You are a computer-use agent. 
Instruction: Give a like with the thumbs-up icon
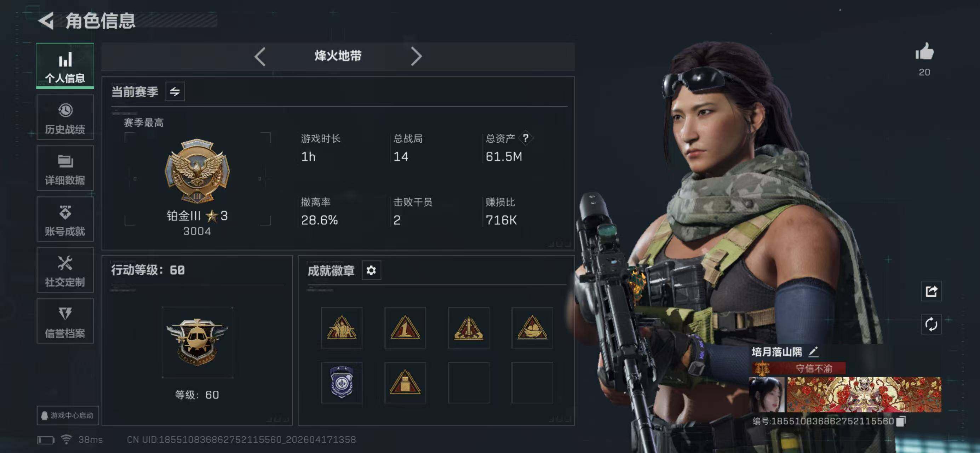[x=924, y=52]
